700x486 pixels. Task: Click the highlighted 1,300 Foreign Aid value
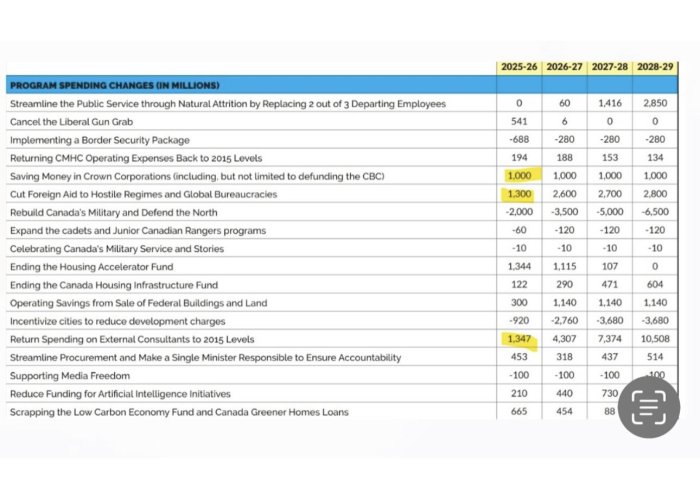(519, 194)
